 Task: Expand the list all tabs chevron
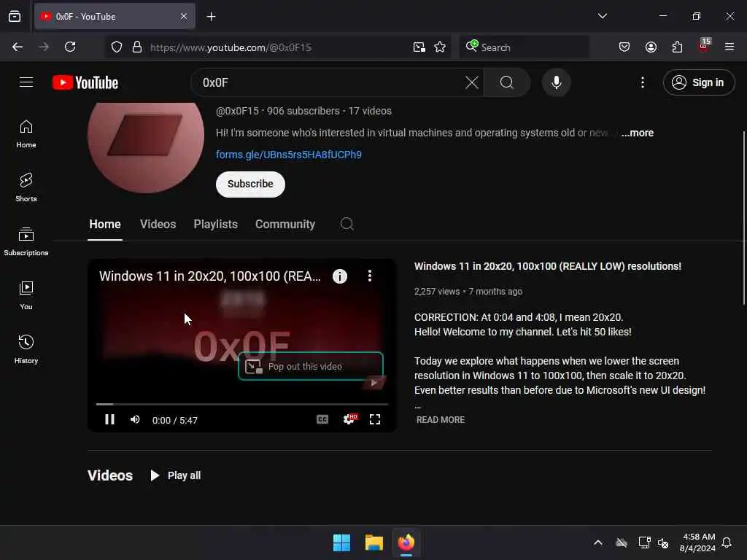point(603,16)
